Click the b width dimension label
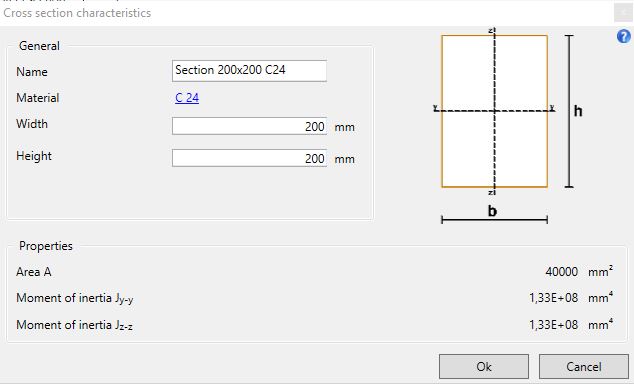634x384 pixels. click(492, 211)
